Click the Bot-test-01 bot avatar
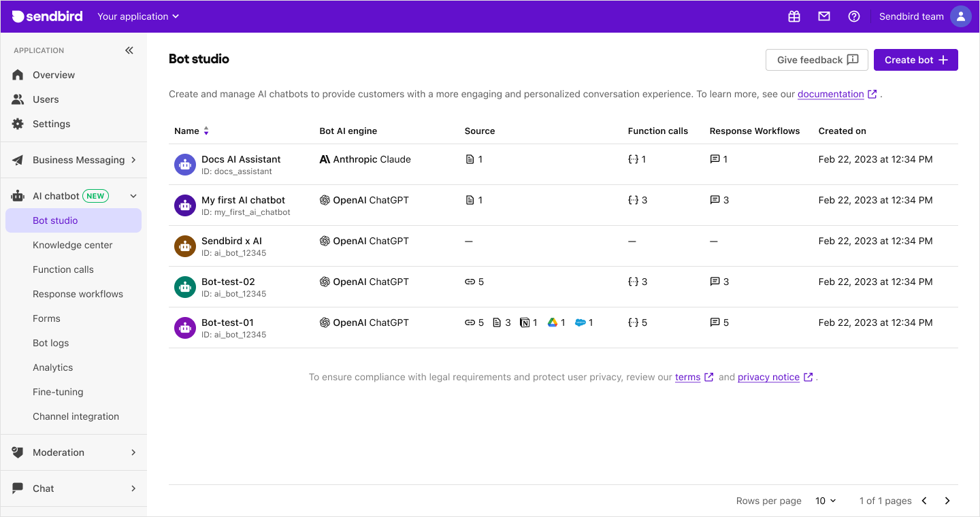 click(x=185, y=328)
